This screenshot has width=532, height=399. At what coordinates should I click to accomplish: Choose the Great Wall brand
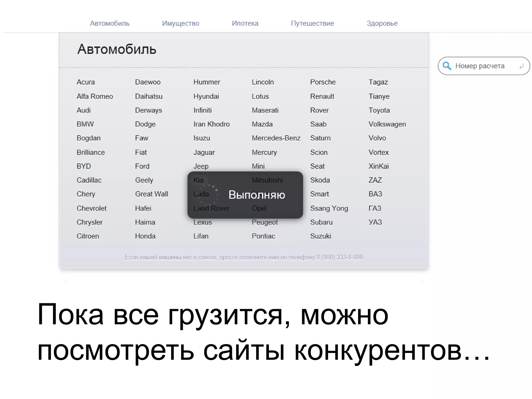click(151, 194)
